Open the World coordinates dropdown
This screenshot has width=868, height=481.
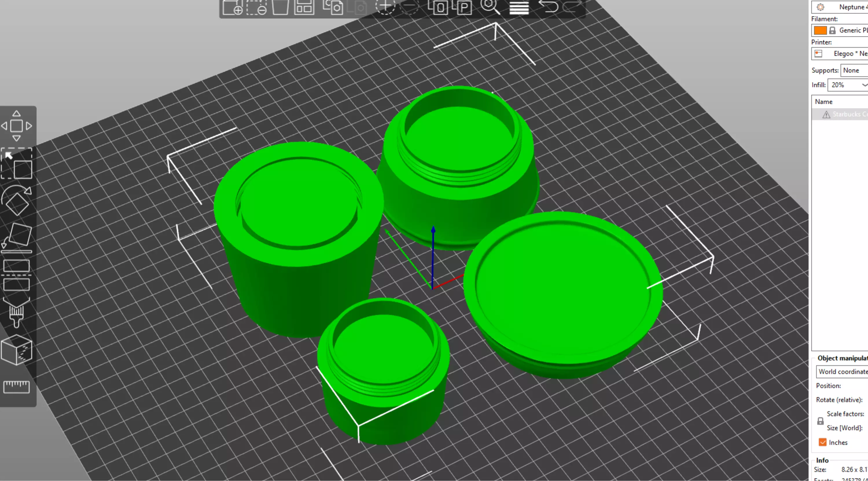coord(842,372)
